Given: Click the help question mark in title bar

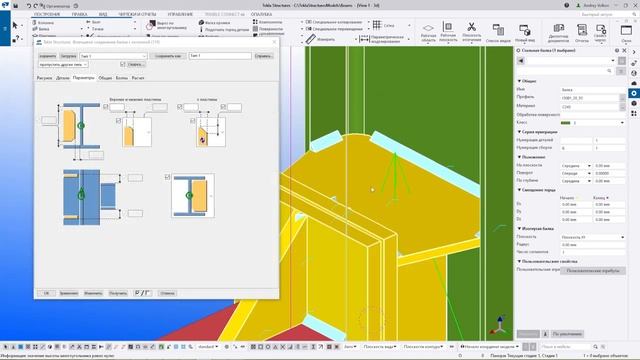Looking at the screenshot, I should point(567,6).
